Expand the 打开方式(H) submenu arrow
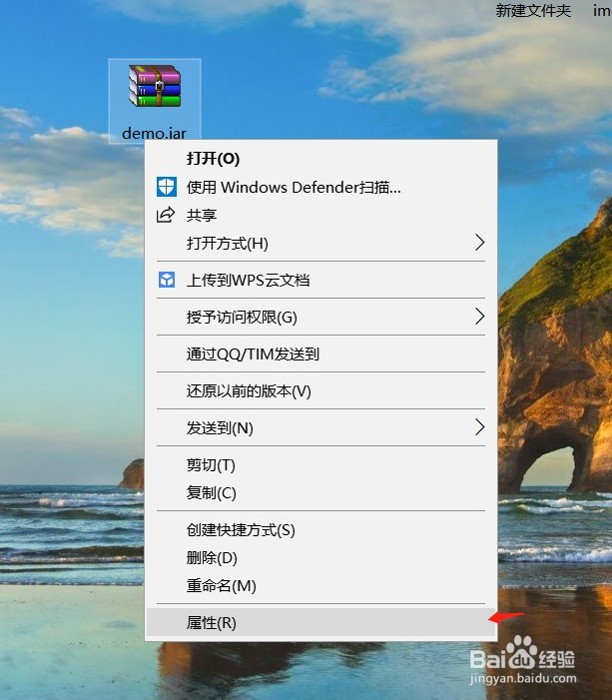612x700 pixels. pos(479,243)
